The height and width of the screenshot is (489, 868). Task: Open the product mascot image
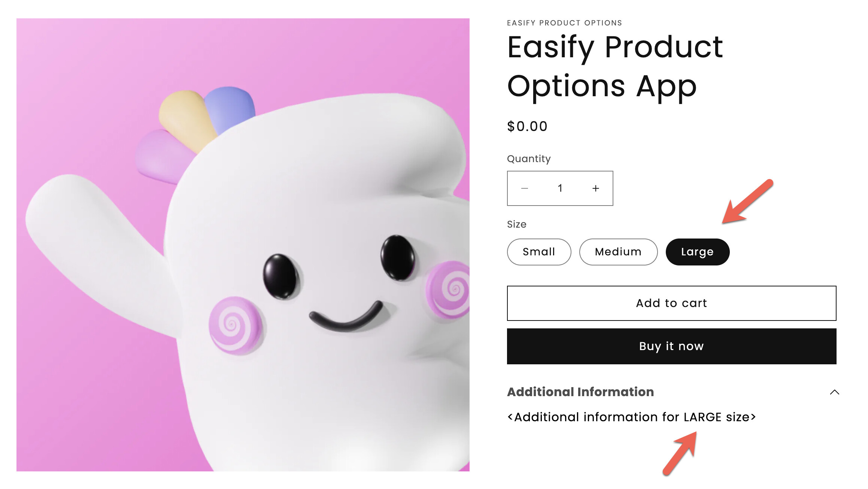(243, 245)
